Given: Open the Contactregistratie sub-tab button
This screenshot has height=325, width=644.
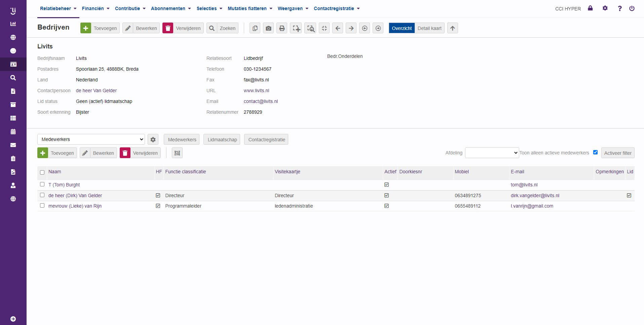Looking at the screenshot, I should tap(266, 140).
